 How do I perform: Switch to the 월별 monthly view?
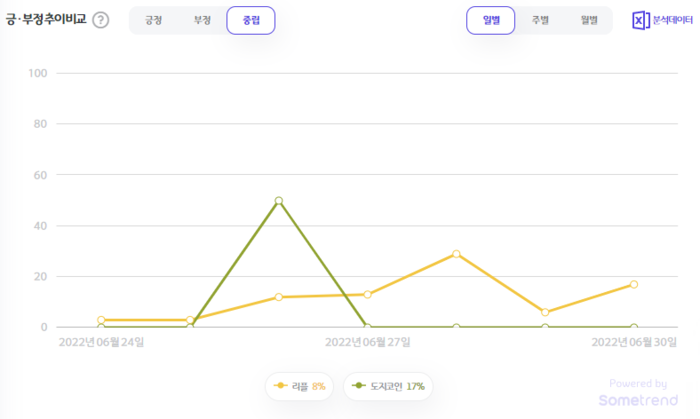[x=587, y=20]
